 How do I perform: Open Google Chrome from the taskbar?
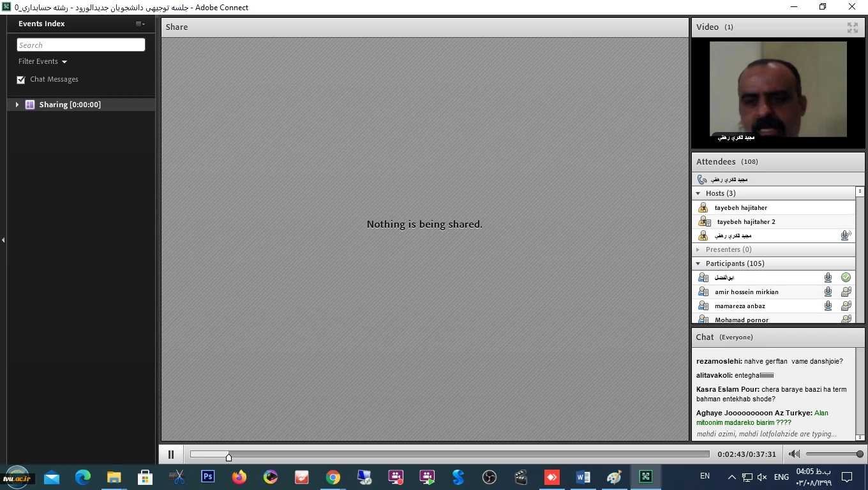(x=333, y=477)
